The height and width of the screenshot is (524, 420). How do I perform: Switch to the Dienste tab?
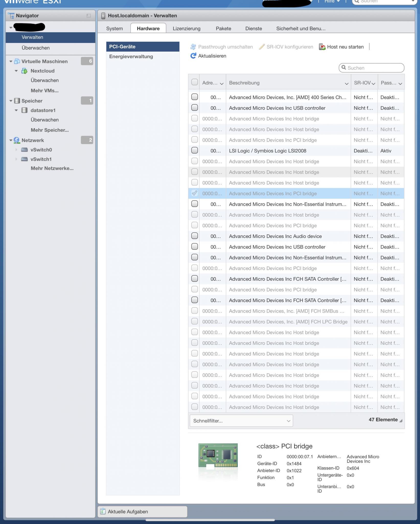(254, 28)
